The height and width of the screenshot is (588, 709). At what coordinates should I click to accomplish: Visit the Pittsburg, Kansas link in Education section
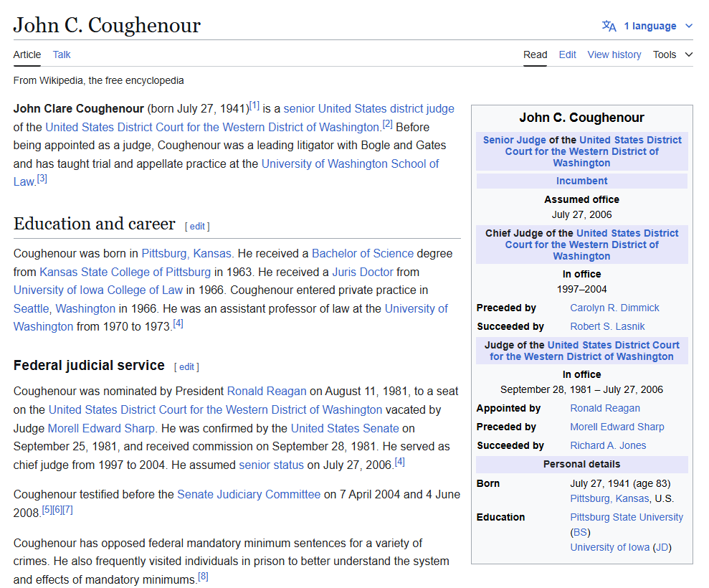[186, 253]
